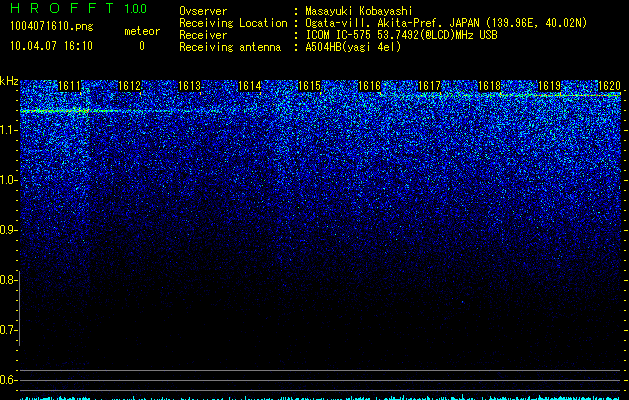Click the 1620 time marker
Viewport: 629px width, 400px height.
pos(609,86)
